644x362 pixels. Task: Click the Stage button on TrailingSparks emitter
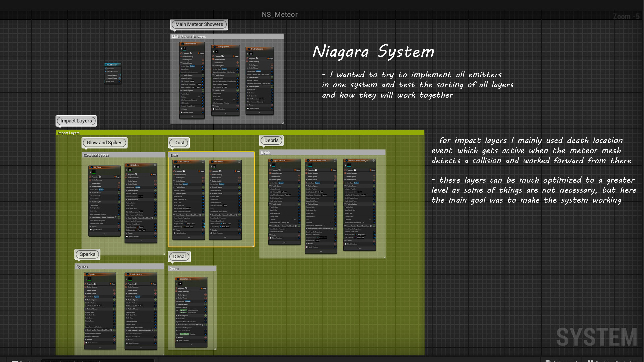236,56
